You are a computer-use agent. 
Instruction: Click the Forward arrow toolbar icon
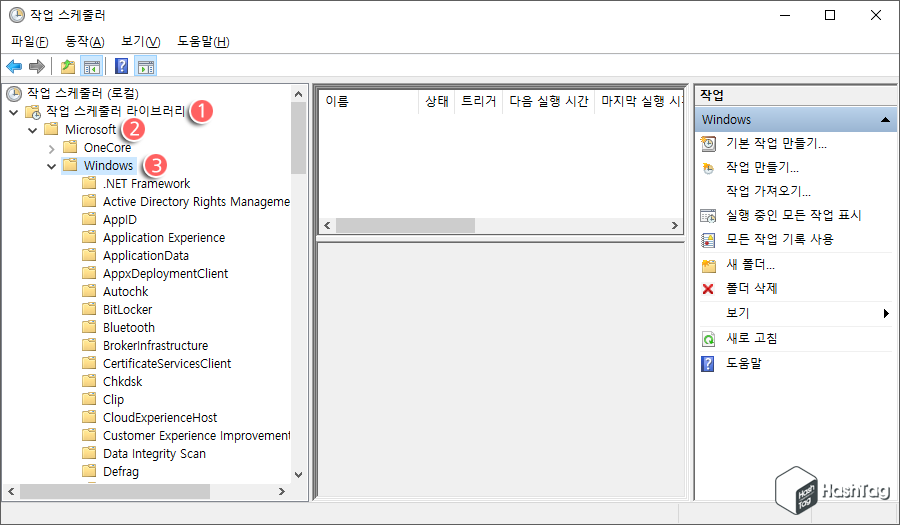[37, 67]
